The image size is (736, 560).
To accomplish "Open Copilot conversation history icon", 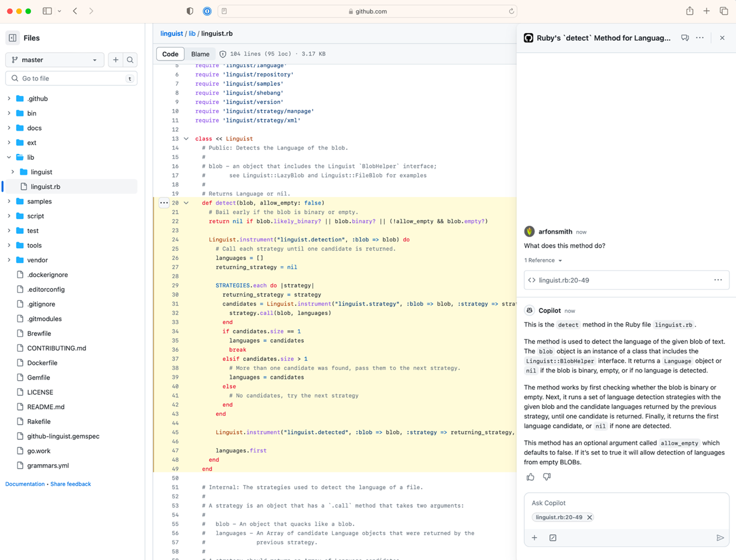I will click(685, 37).
